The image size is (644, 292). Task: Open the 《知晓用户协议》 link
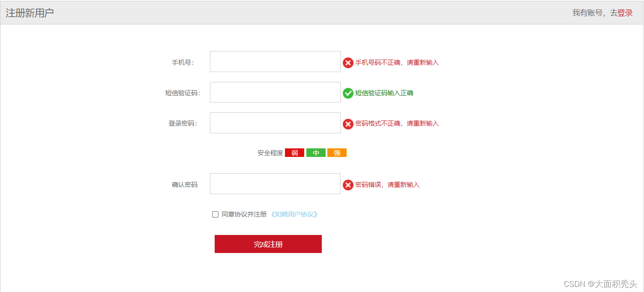tap(294, 214)
